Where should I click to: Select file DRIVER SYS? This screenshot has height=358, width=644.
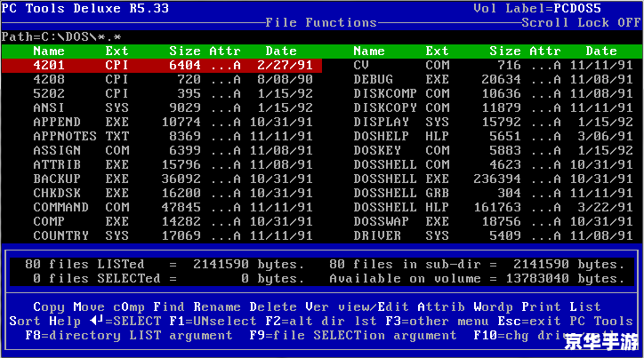click(x=494, y=235)
